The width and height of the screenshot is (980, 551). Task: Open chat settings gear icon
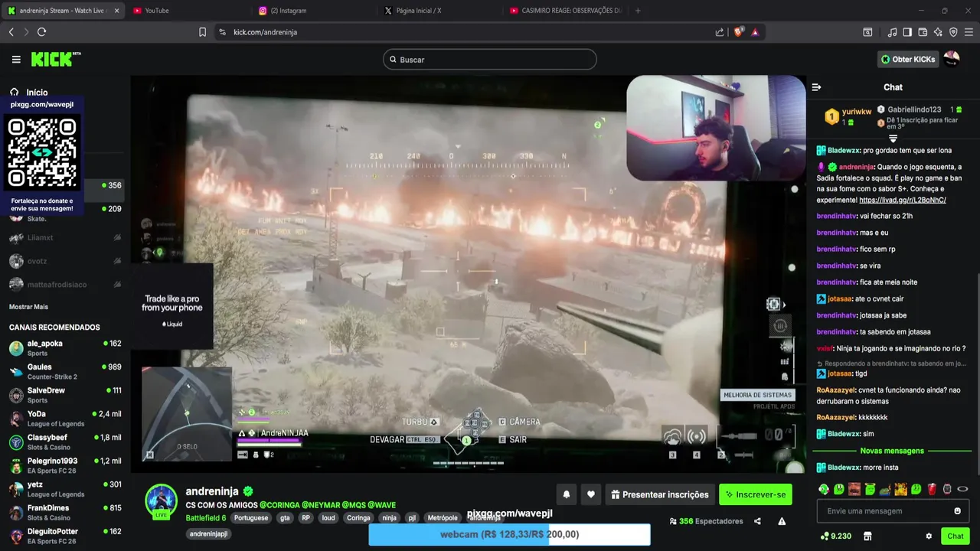(929, 536)
